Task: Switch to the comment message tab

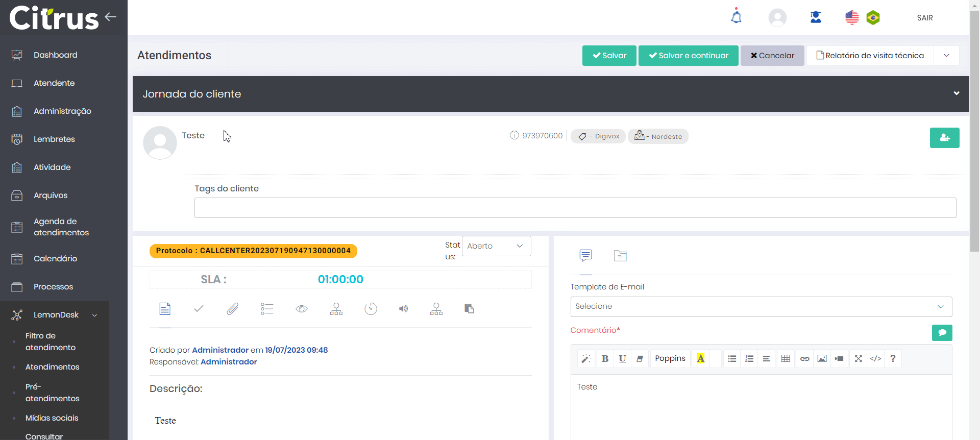Action: click(x=585, y=255)
